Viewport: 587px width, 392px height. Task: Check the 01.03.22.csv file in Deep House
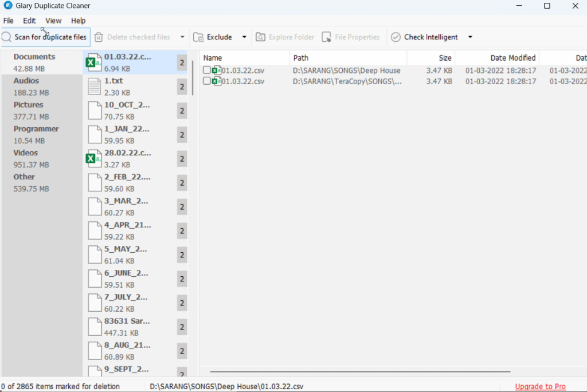[206, 70]
